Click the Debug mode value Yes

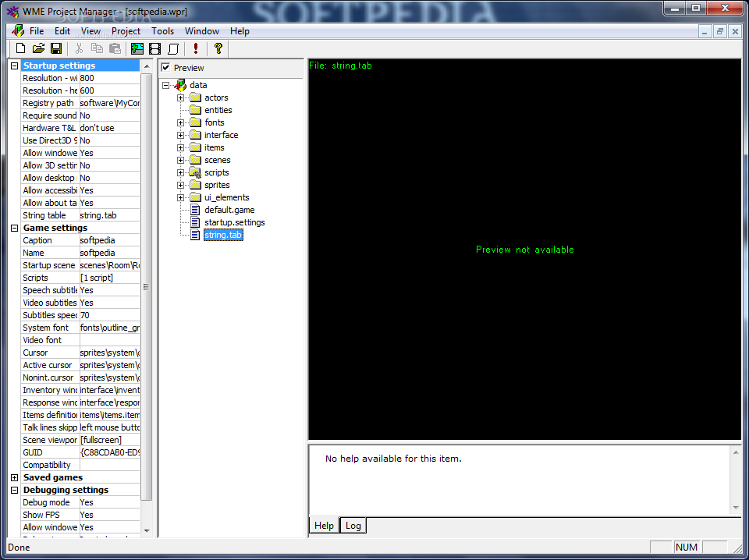pos(109,502)
